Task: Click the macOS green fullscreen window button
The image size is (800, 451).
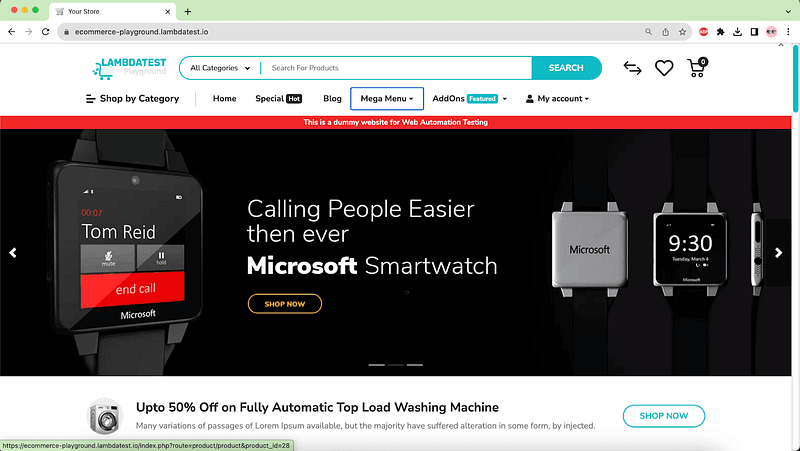Action: pos(35,10)
